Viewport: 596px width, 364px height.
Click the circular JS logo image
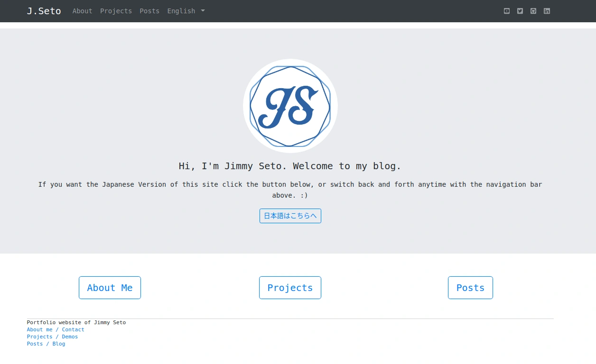click(x=290, y=106)
